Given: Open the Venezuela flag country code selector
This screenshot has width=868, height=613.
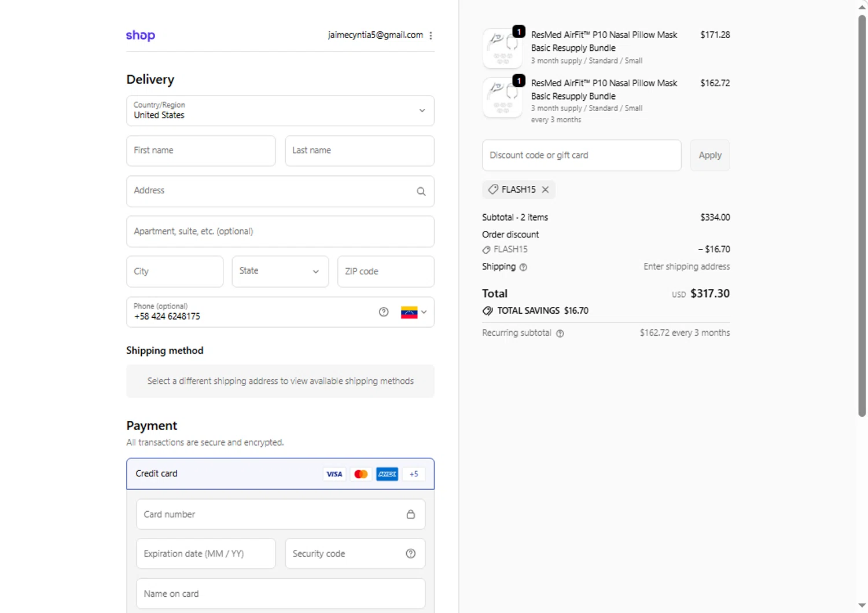Looking at the screenshot, I should [x=414, y=312].
